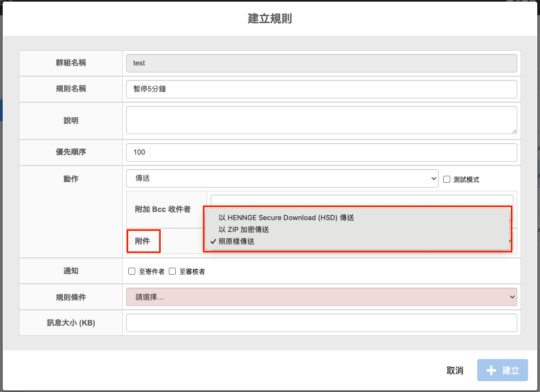The width and height of the screenshot is (540, 392).
Task: Click the 規則條件 row label
Action: coord(70,297)
